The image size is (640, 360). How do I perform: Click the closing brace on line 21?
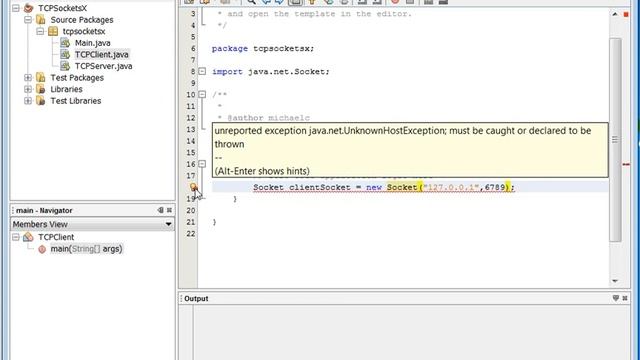click(215, 222)
